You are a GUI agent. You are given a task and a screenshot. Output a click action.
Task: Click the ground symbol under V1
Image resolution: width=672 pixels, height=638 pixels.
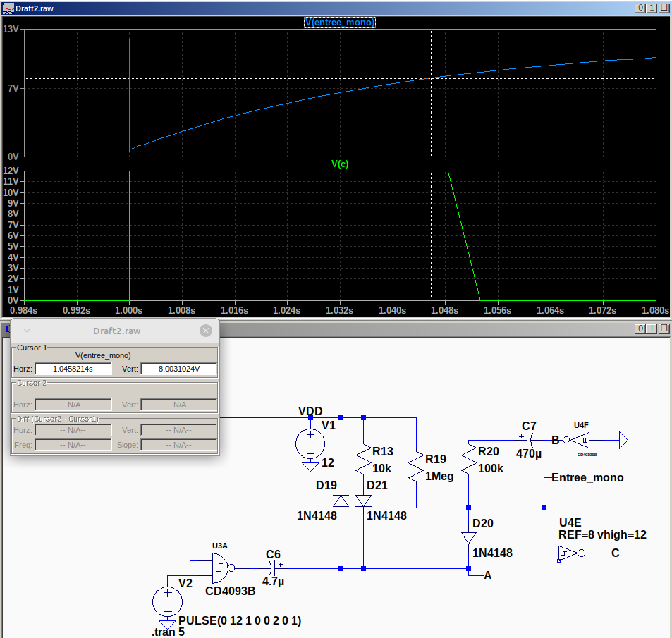[310, 466]
